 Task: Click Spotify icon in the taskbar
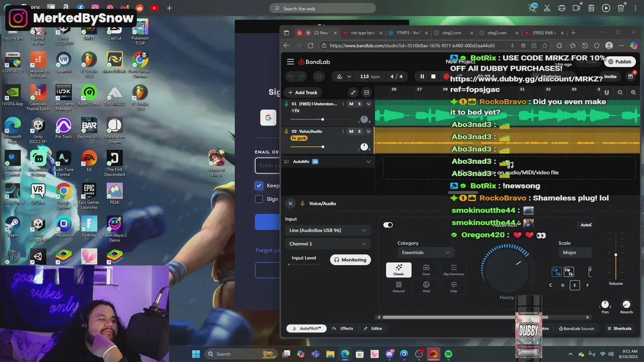(448, 354)
